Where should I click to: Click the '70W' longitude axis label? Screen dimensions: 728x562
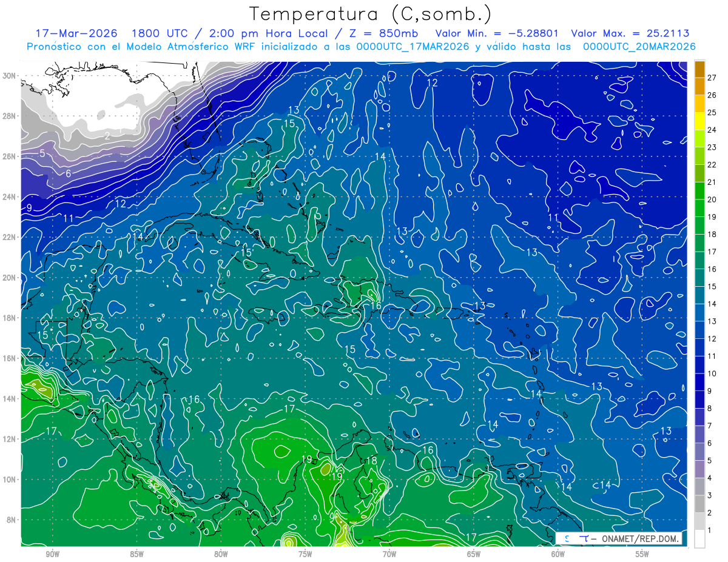[x=389, y=554]
